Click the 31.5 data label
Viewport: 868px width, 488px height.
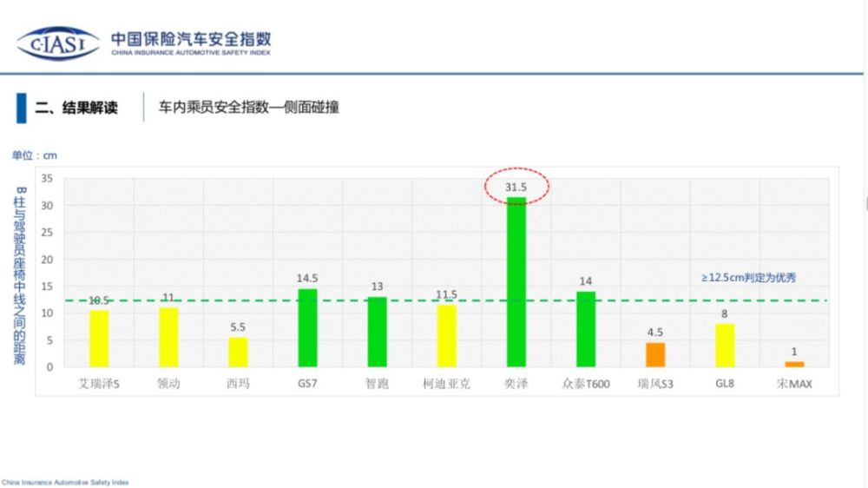[516, 188]
